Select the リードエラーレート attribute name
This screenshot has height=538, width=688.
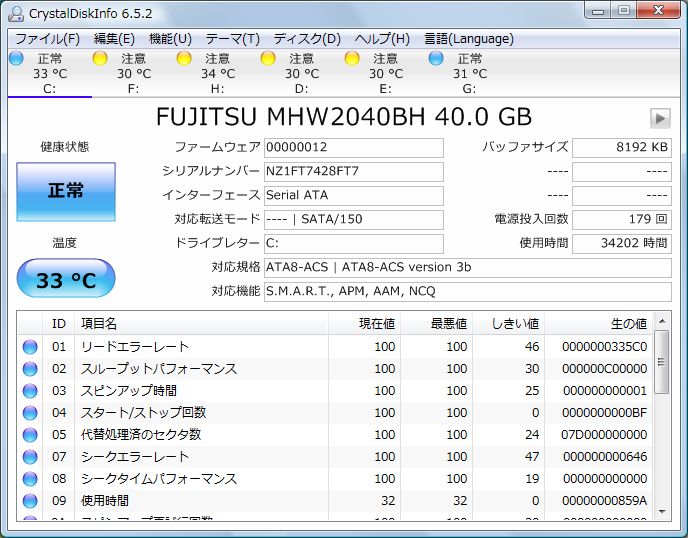[135, 347]
